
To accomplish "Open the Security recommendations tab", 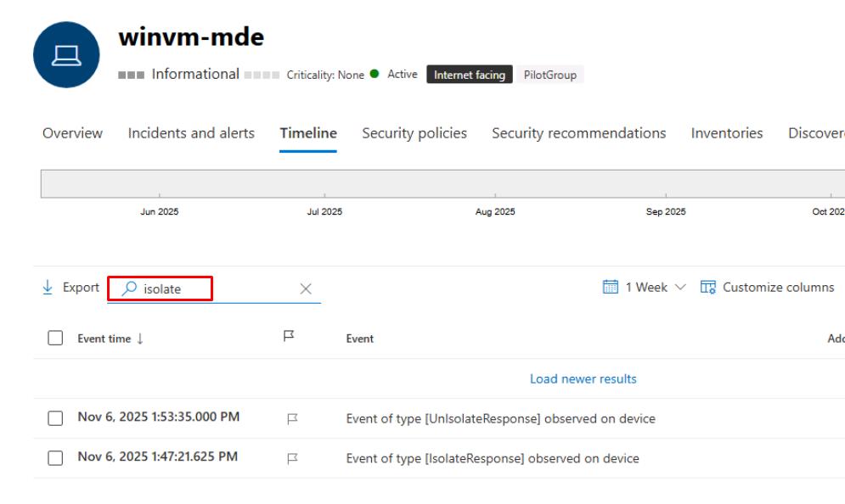I will pos(578,133).
